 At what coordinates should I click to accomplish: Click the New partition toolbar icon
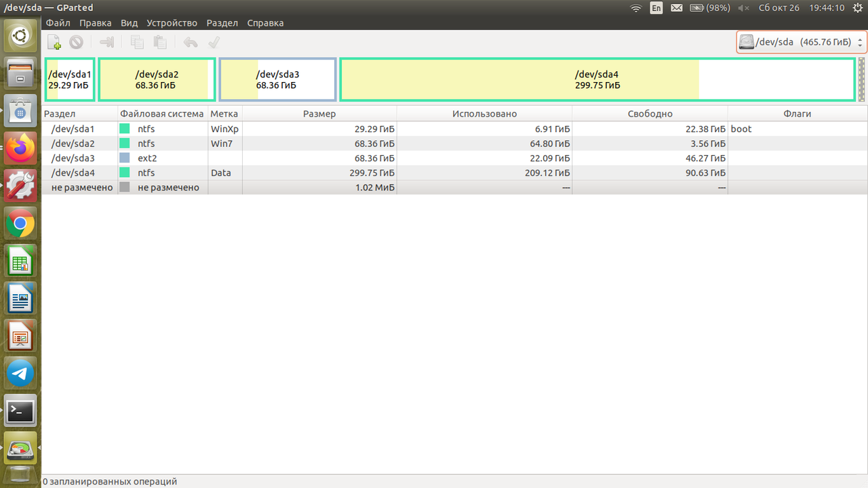click(54, 42)
